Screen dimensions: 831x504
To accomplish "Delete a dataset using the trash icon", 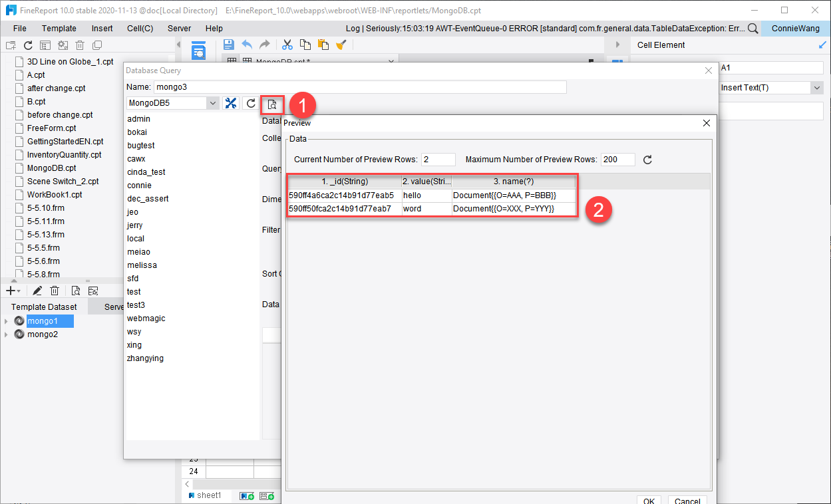I will coord(55,290).
